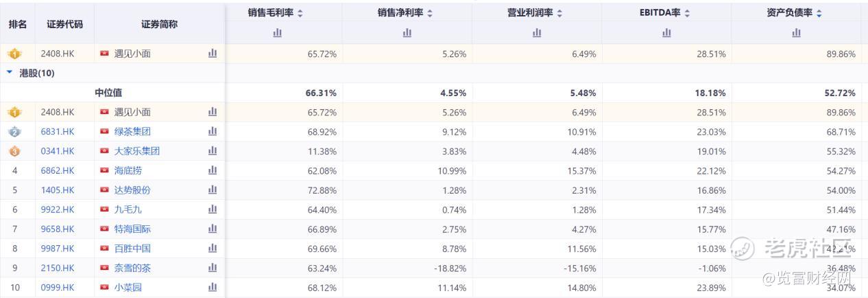Click the 营业利润率 column header
Image resolution: width=868 pixels, height=298 pixels.
pyautogui.click(x=530, y=13)
